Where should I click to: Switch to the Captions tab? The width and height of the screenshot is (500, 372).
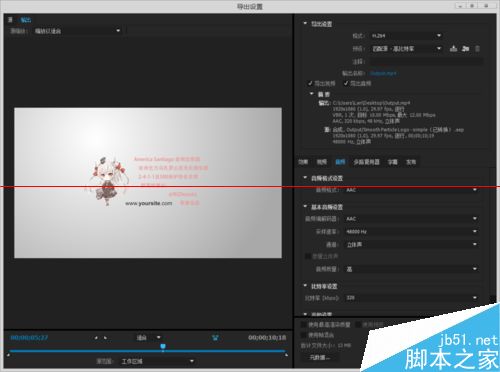coord(392,162)
